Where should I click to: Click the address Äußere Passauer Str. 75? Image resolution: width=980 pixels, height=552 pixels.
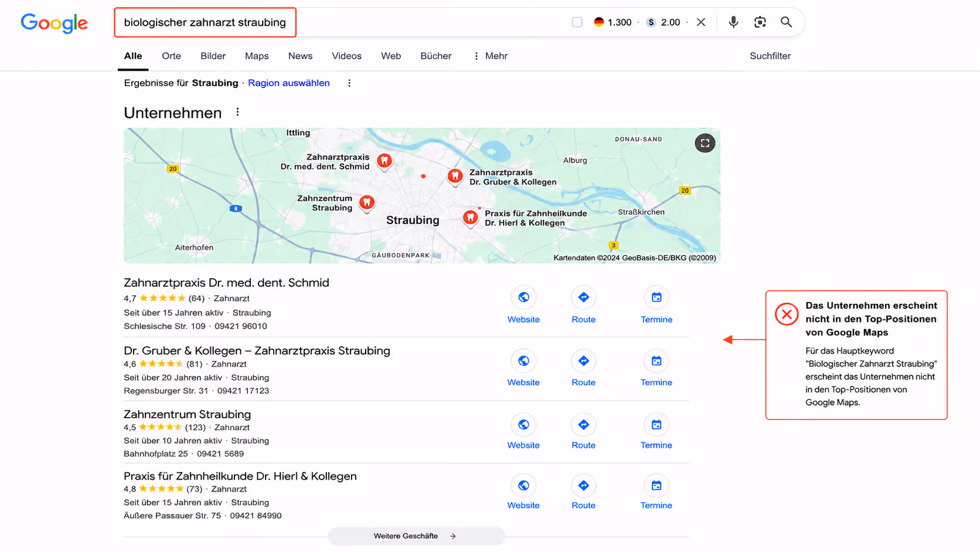pos(172,516)
